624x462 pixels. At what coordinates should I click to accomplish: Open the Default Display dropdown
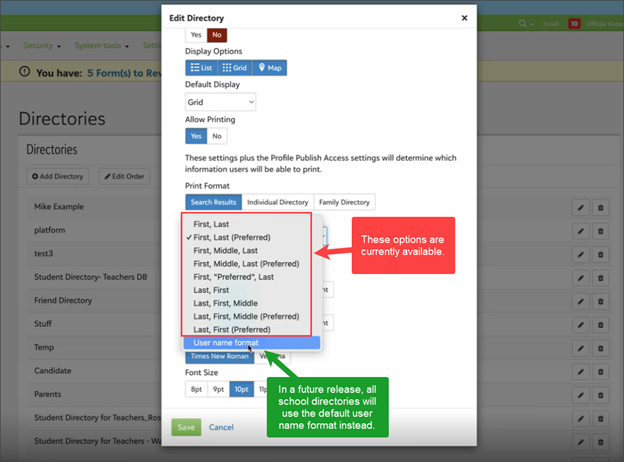221,101
